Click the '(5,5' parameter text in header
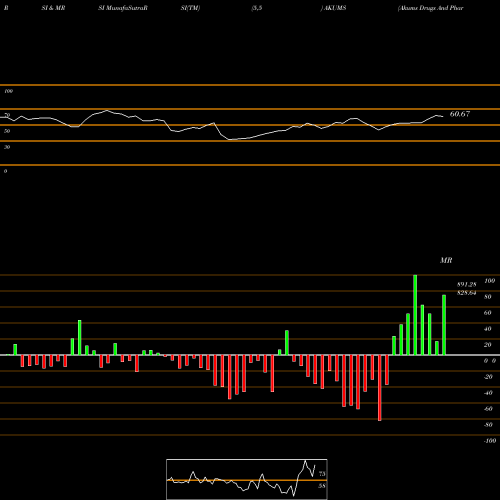The image size is (500, 500). 257,8
